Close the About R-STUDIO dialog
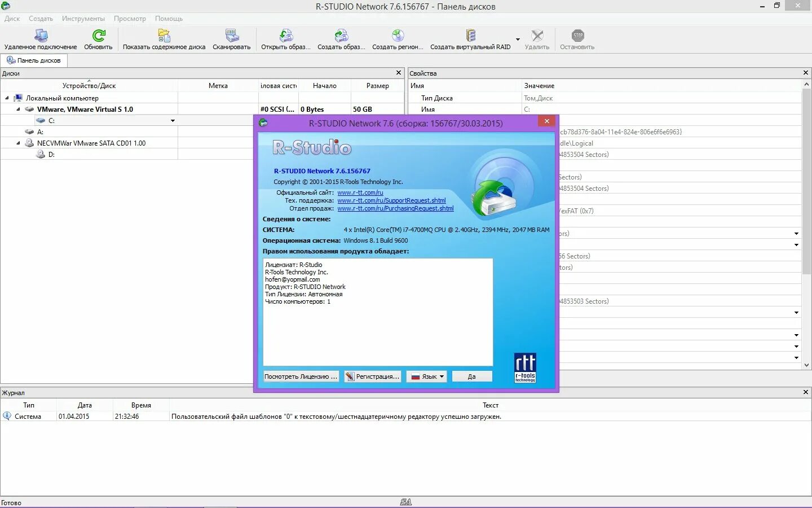812x508 pixels. coord(546,121)
